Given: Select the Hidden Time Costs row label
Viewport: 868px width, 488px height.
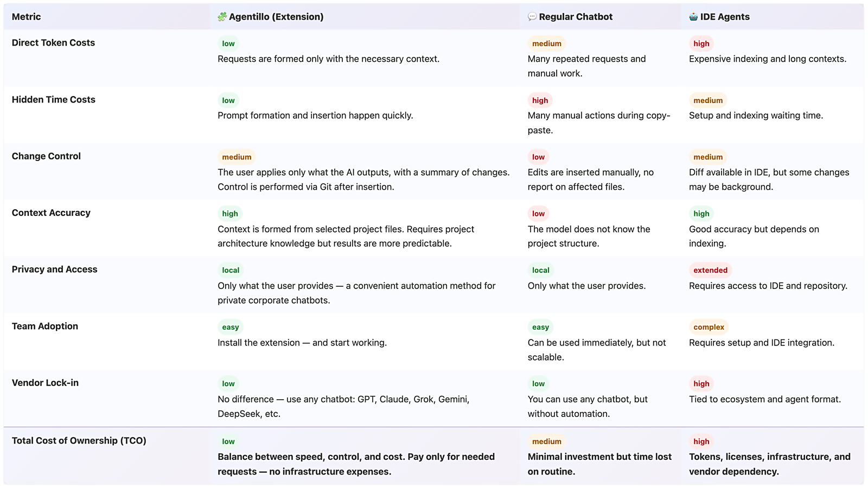Looking at the screenshot, I should tap(53, 100).
